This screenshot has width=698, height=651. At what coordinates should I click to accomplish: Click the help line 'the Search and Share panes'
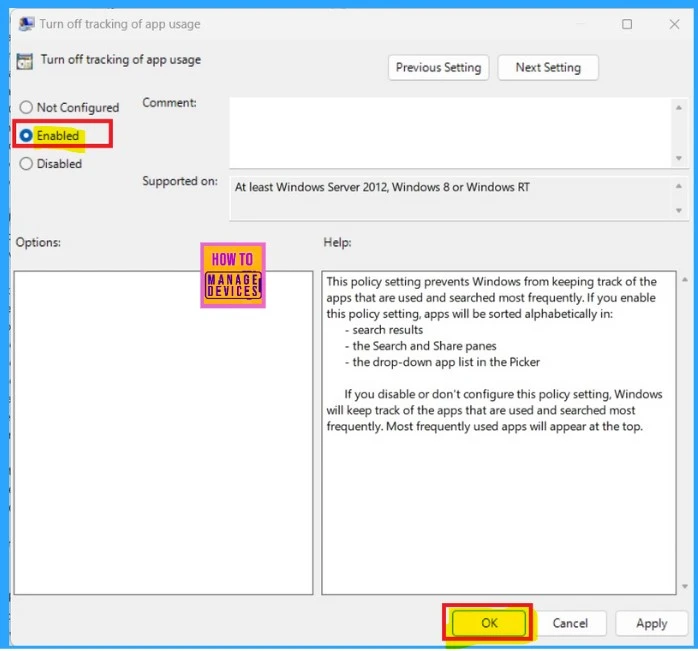click(x=424, y=346)
